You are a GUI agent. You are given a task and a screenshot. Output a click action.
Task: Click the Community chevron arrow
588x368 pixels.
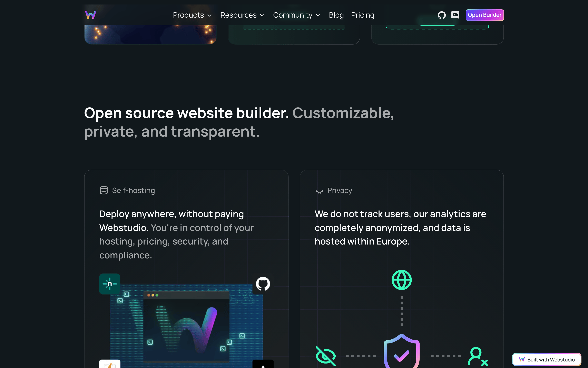tap(318, 16)
